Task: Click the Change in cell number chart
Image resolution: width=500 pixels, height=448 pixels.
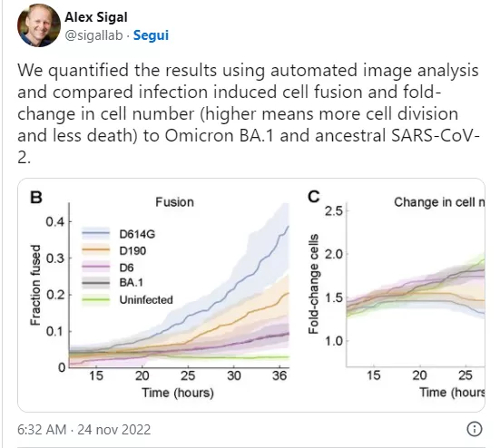Action: pyautogui.click(x=396, y=295)
